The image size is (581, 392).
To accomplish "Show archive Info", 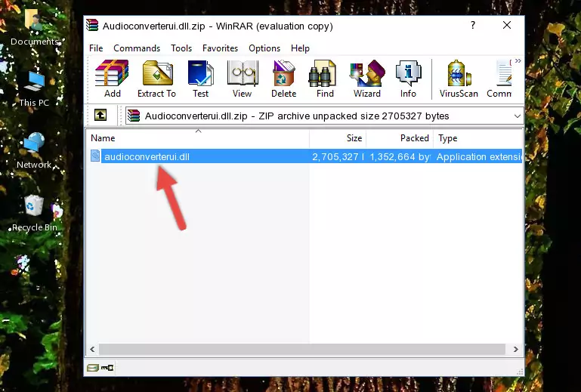I will coord(408,79).
